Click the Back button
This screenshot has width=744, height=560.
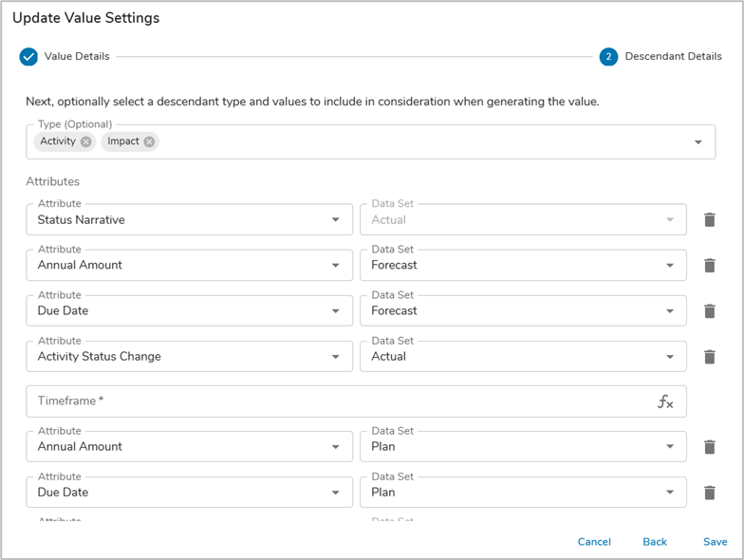point(655,542)
